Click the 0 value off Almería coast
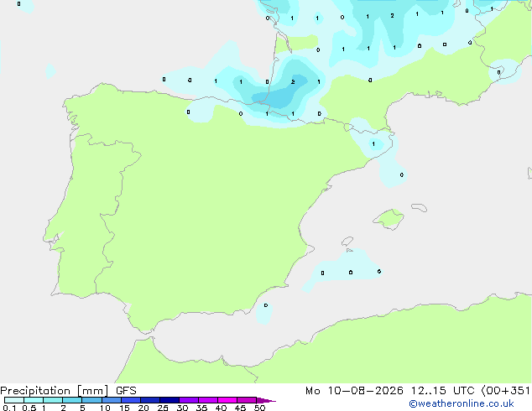This screenshot has width=532, height=411. pos(266,305)
